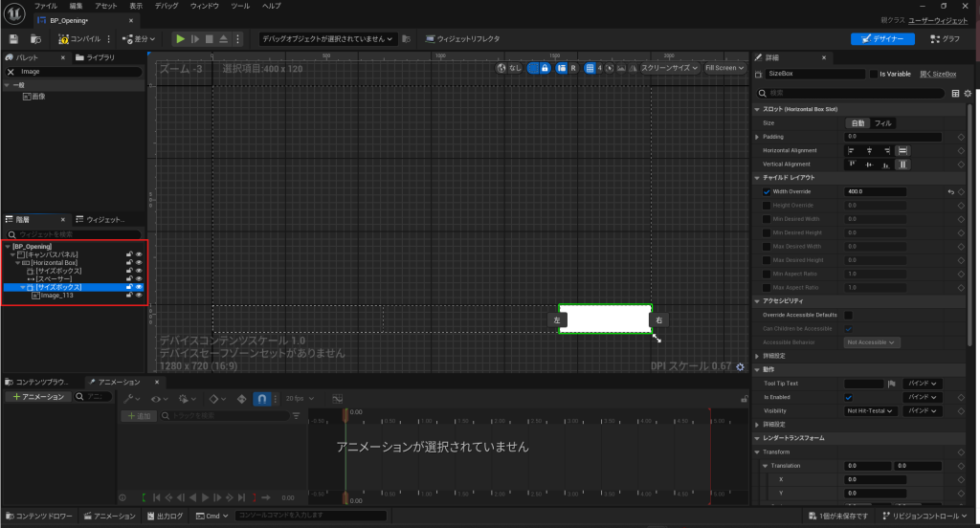The width and height of the screenshot is (980, 528).
Task: Click the lock icon in the viewport toolbar
Action: pyautogui.click(x=545, y=68)
